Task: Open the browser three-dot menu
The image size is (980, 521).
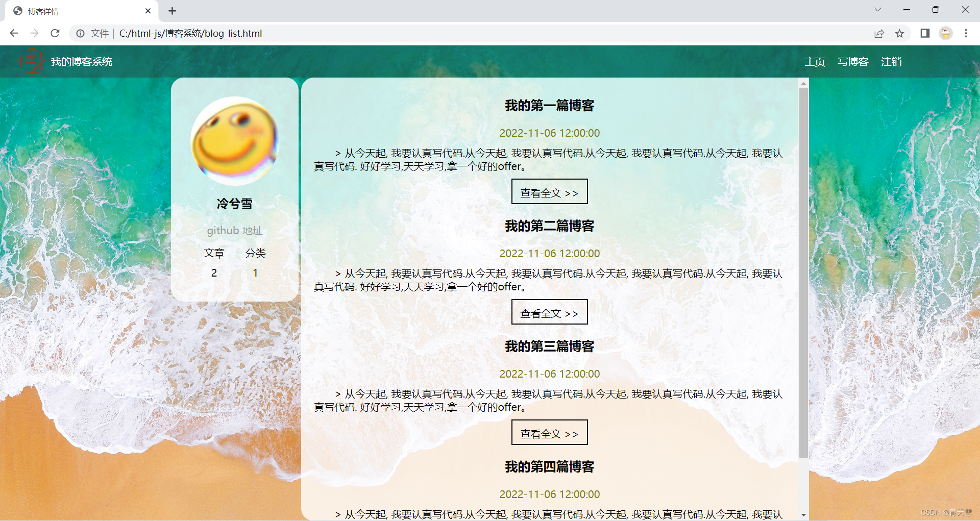Action: [966, 33]
